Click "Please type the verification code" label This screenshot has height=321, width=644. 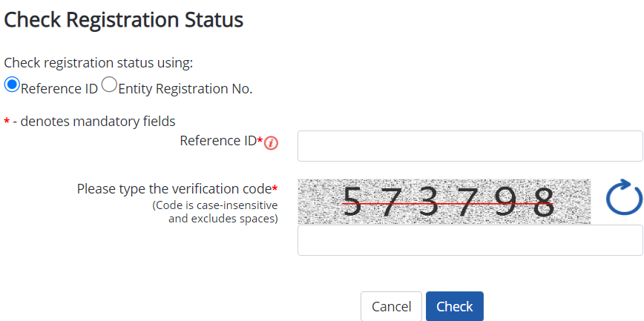click(174, 189)
